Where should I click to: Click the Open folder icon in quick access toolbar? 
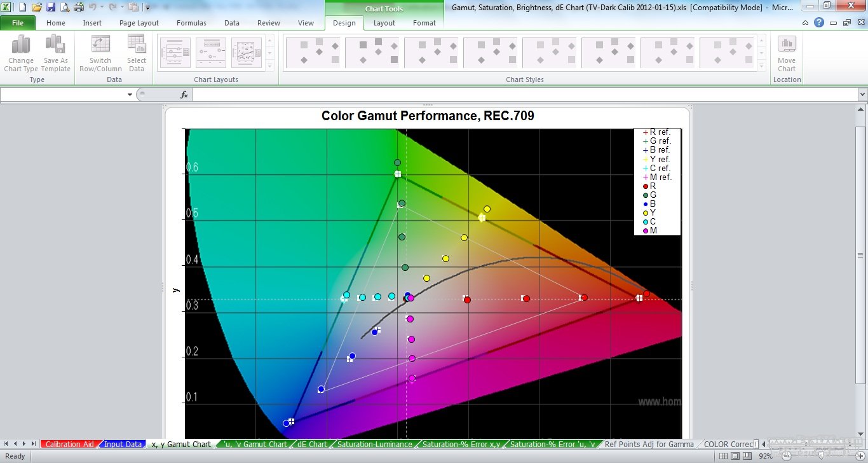click(36, 7)
